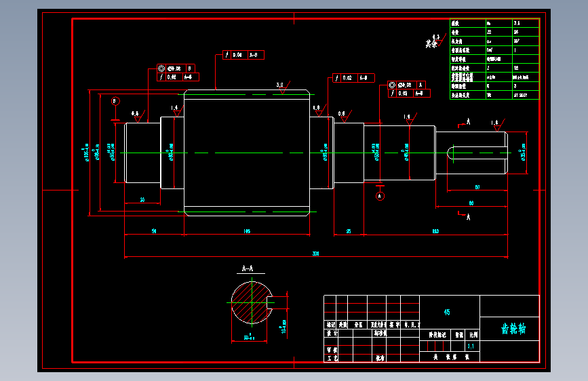Select the 设计 cell in the title block
The width and height of the screenshot is (588, 381).
click(x=332, y=333)
